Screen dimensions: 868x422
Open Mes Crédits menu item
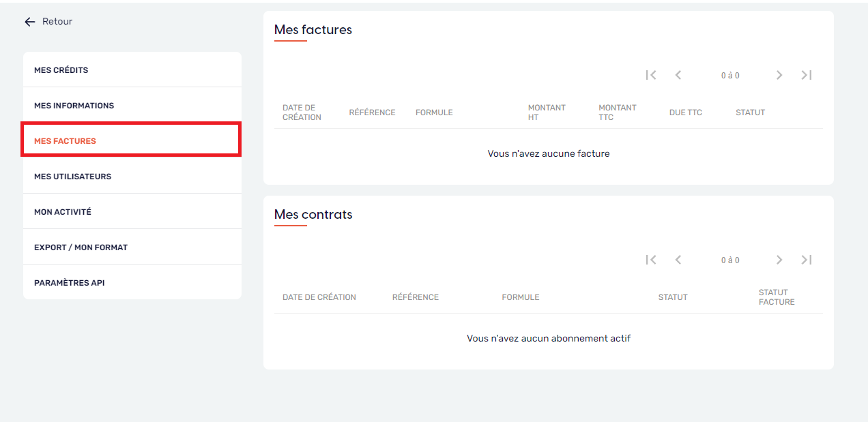[x=61, y=70]
